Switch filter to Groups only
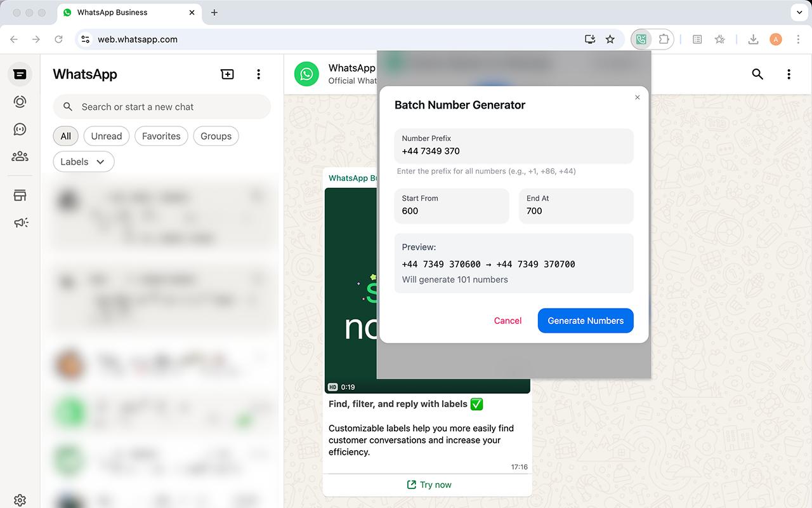Screen dimensions: 812x508 click(216, 136)
